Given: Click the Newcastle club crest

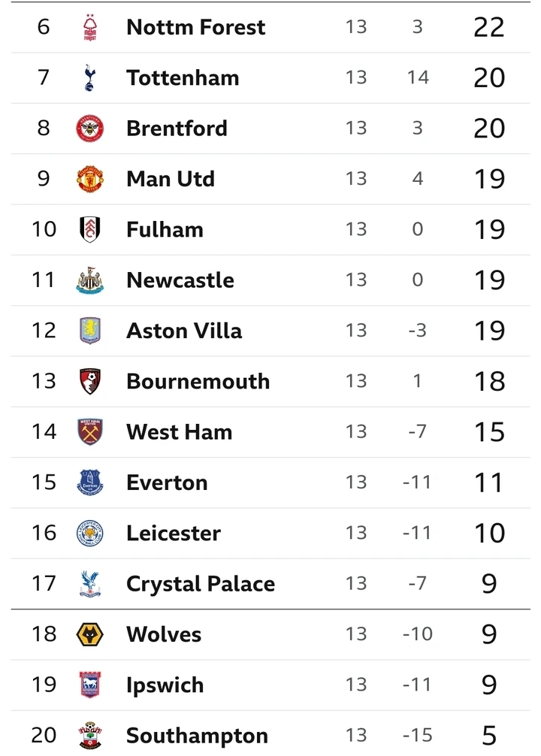Looking at the screenshot, I should click(x=90, y=280).
